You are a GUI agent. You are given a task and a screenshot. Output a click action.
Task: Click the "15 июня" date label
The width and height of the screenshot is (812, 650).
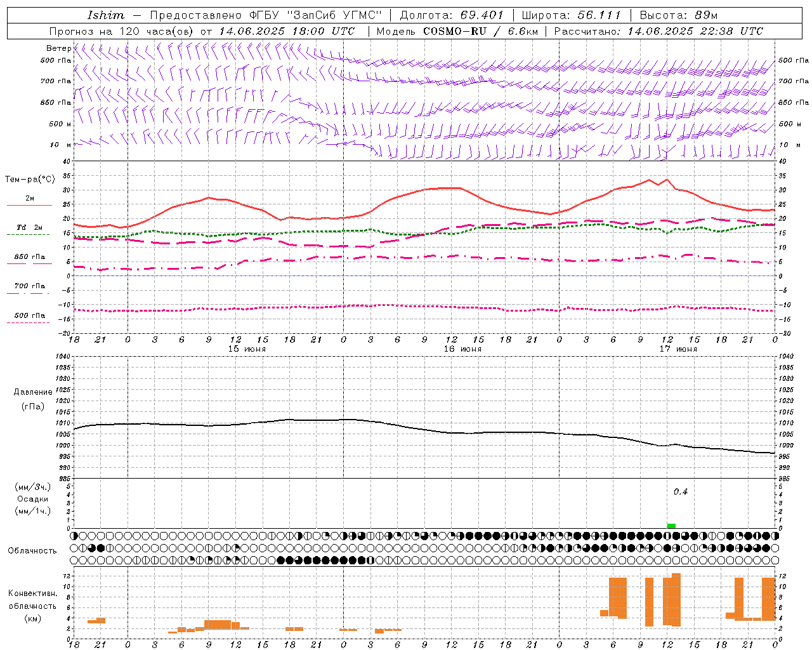point(247,349)
